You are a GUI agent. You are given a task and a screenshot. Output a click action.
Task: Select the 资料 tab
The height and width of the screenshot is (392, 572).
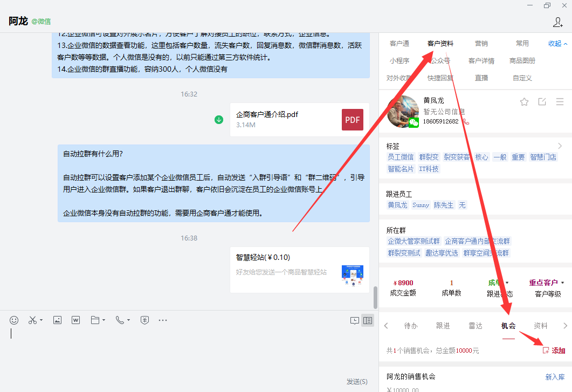540,326
